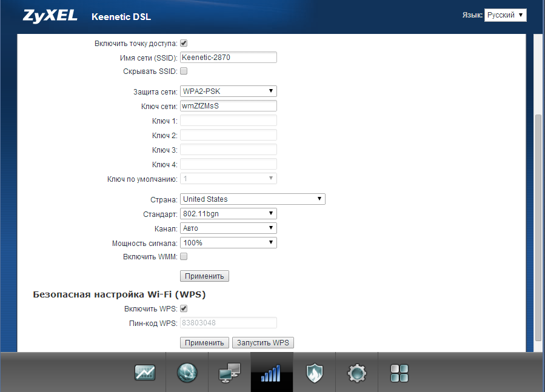This screenshot has width=545, height=392.
Task: Open the 802.11bgn standard dropdown
Action: pos(229,214)
